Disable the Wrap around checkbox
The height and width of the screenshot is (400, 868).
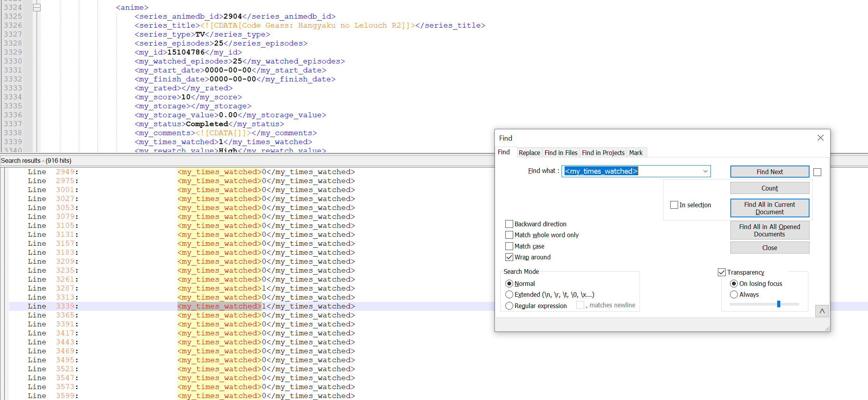click(x=509, y=257)
